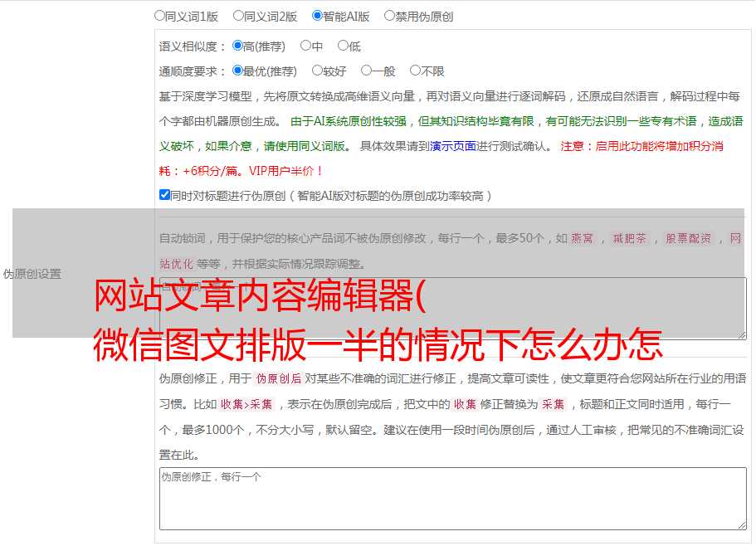
Task: Click the 自动锁词 textarea
Action: tap(453, 309)
